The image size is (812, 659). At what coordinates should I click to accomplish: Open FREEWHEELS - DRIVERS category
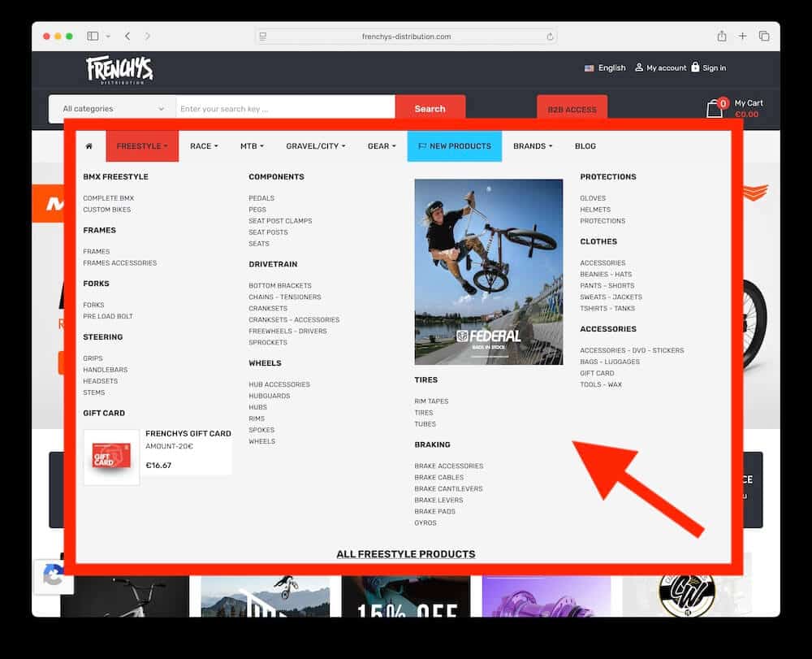287,331
